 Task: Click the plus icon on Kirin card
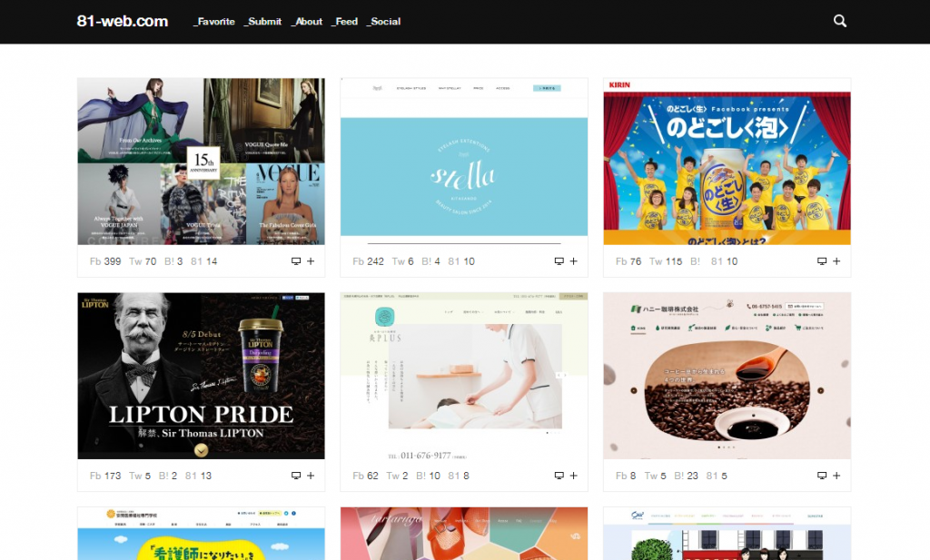point(836,261)
